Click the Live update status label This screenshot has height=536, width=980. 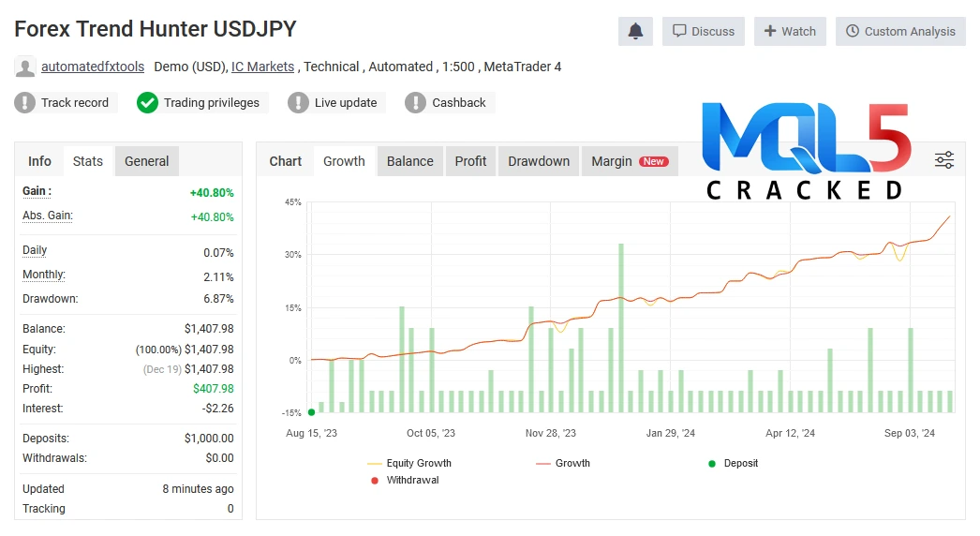346,102
